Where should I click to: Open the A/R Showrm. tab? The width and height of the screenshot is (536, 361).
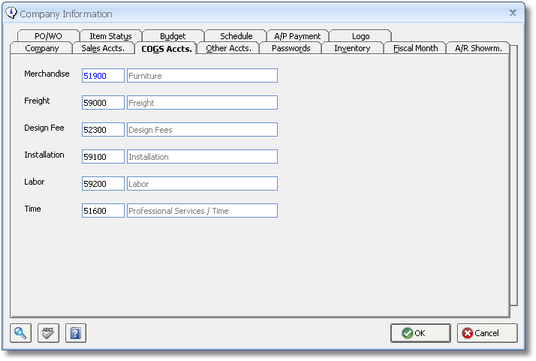click(478, 48)
